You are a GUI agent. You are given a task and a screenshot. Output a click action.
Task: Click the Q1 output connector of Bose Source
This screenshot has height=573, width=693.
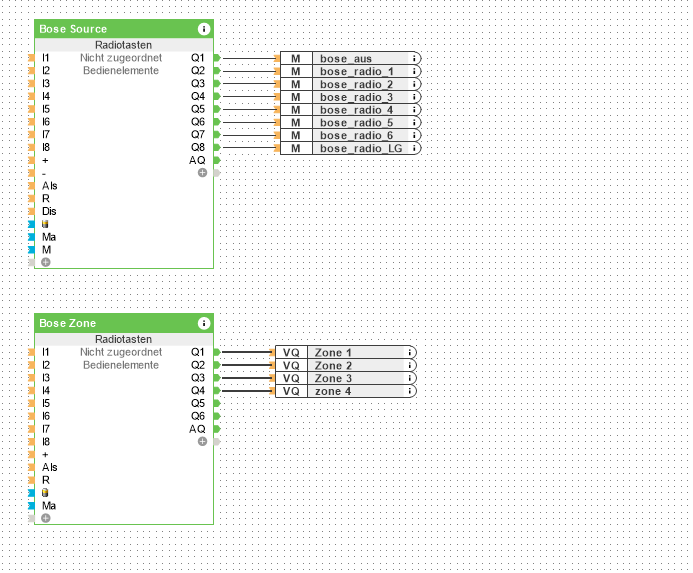(217, 58)
